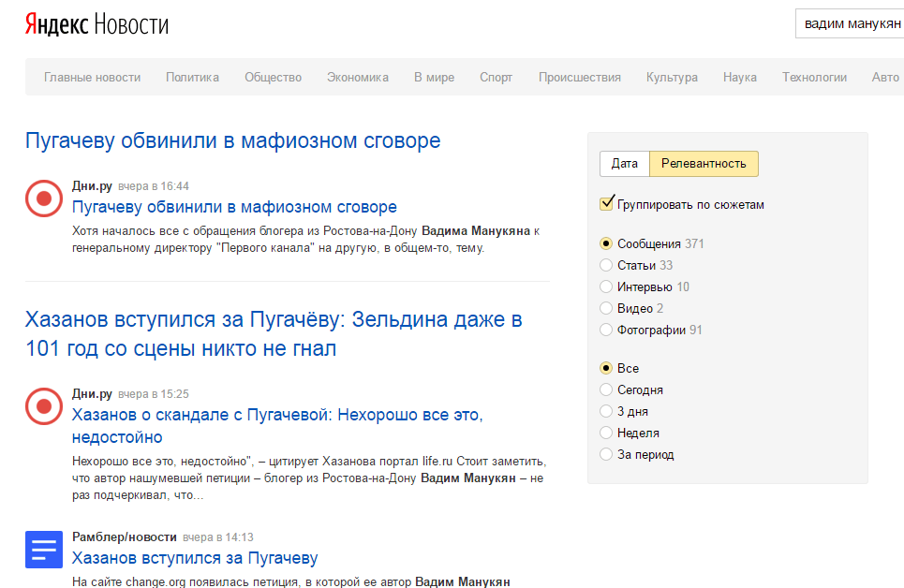
Task: Select the Статьи radio button
Action: (606, 266)
